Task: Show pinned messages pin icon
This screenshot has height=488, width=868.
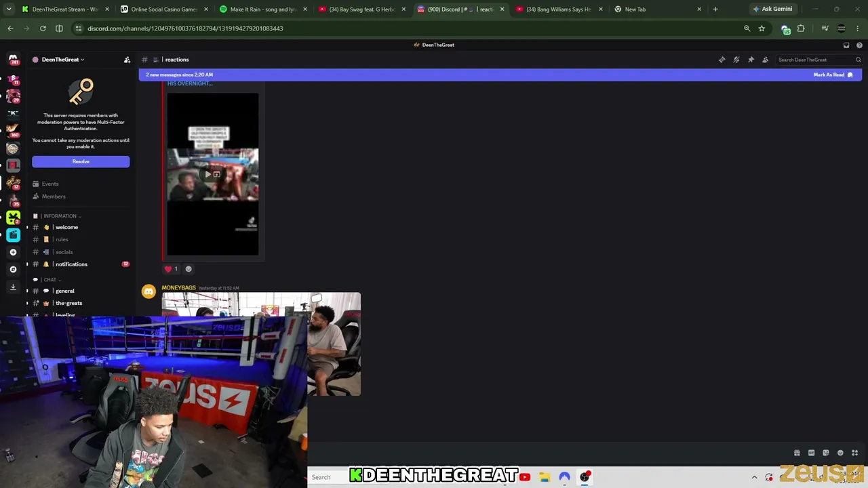Action: (x=751, y=60)
